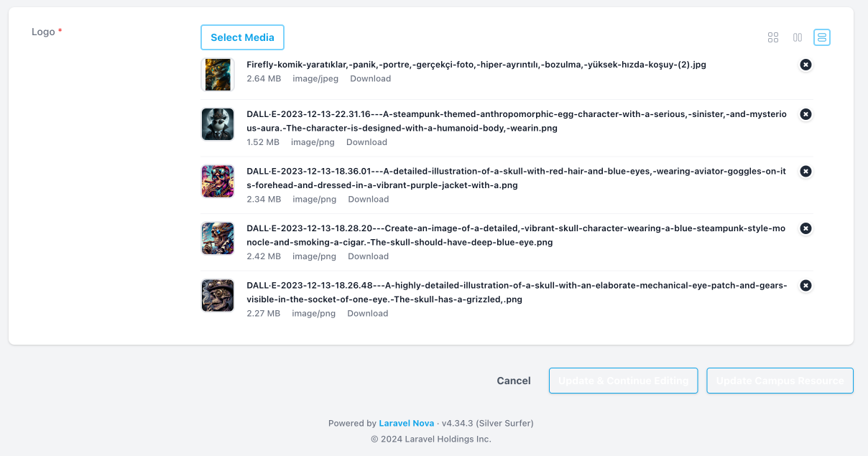The height and width of the screenshot is (456, 868).
Task: Download the 2.34 MB skull png
Action: (368, 199)
